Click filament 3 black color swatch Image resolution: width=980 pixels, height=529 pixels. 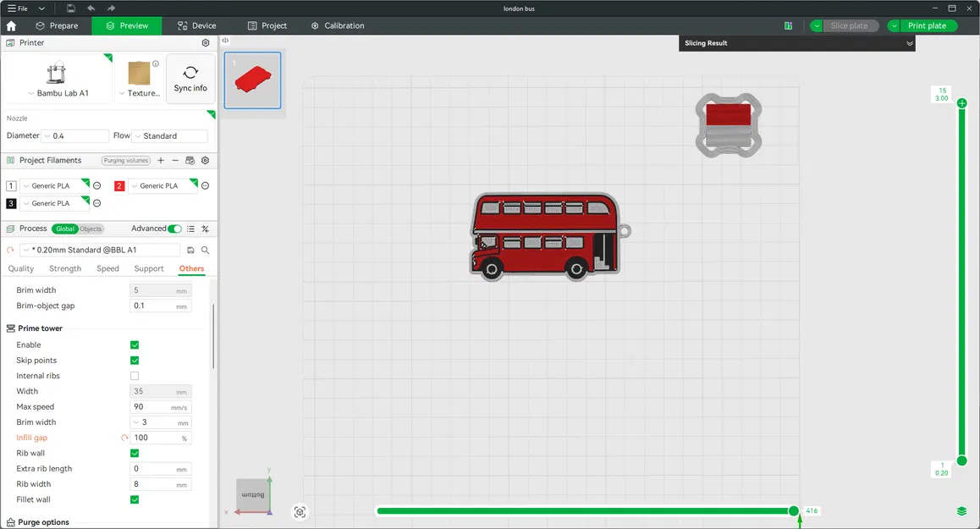coord(11,203)
